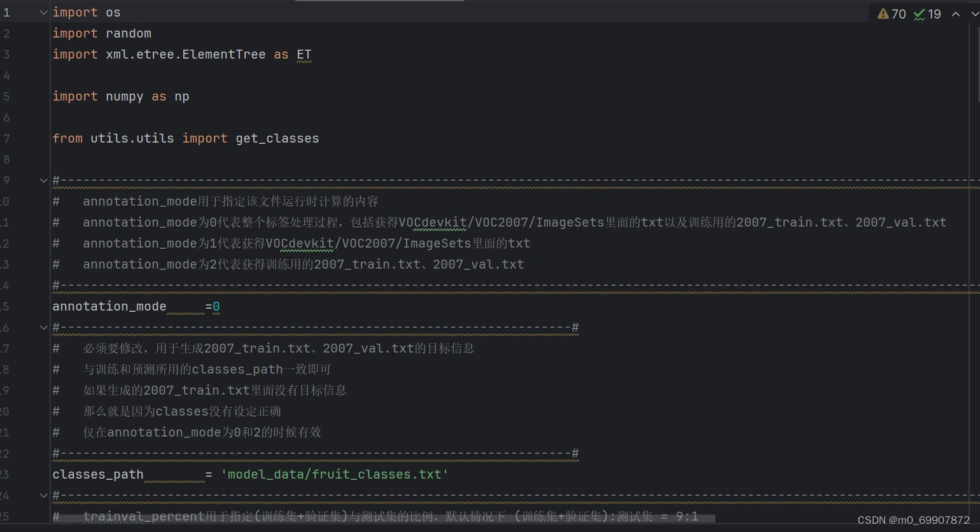980x532 pixels.
Task: Collapse the import block at line 1
Action: [43, 11]
